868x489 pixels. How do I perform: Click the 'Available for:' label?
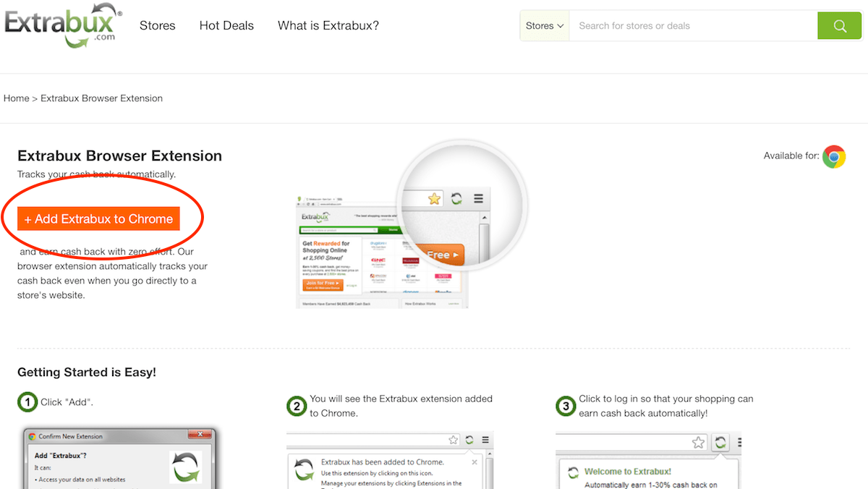(x=791, y=156)
